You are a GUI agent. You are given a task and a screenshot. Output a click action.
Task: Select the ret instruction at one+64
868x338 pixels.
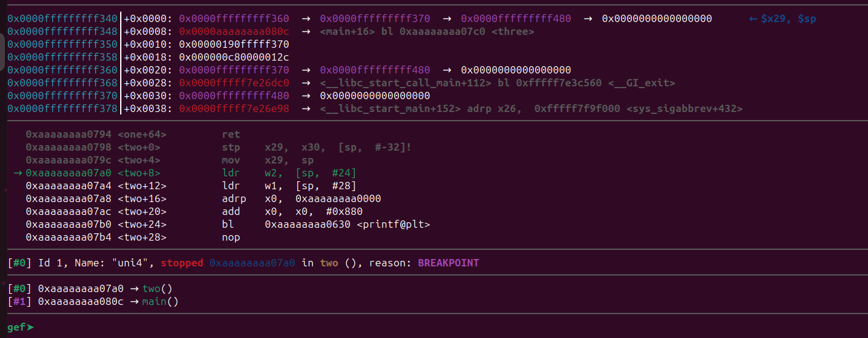pos(231,134)
